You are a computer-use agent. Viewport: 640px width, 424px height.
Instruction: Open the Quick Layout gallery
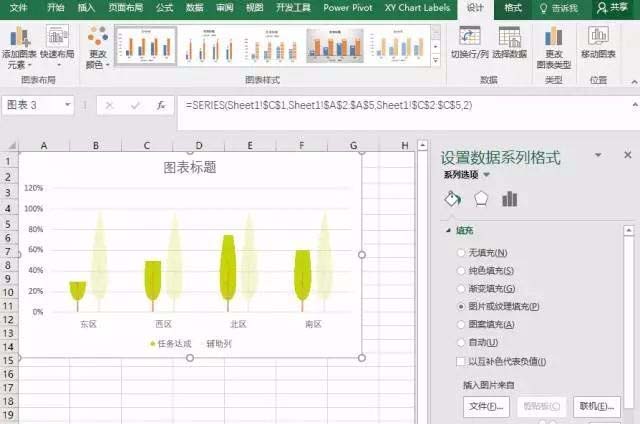click(57, 45)
